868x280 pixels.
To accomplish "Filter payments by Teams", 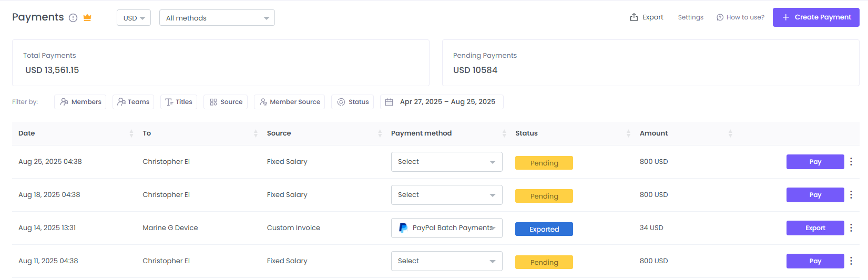I will pos(133,102).
